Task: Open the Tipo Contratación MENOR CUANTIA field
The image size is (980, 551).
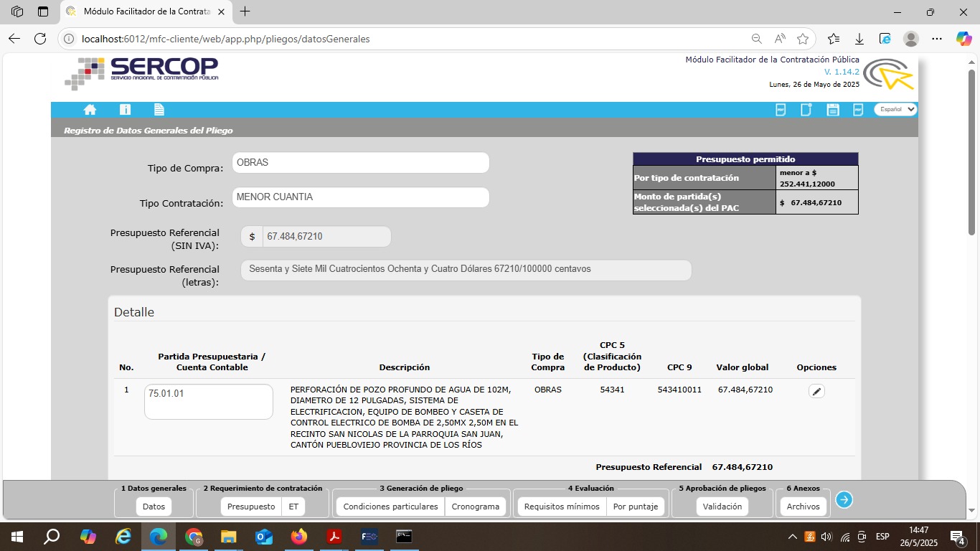Action: coord(360,197)
